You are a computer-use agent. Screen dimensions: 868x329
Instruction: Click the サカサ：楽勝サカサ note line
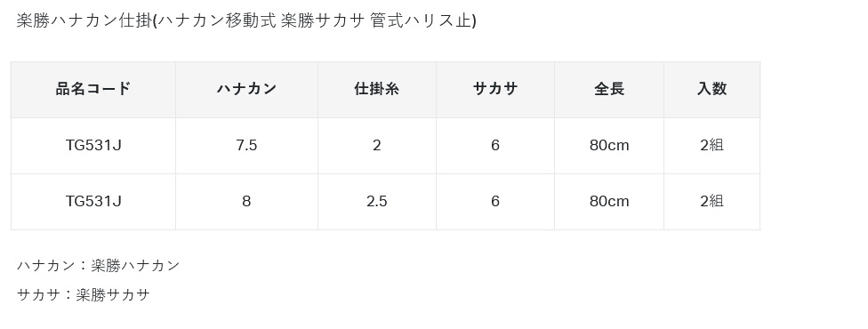[83, 294]
